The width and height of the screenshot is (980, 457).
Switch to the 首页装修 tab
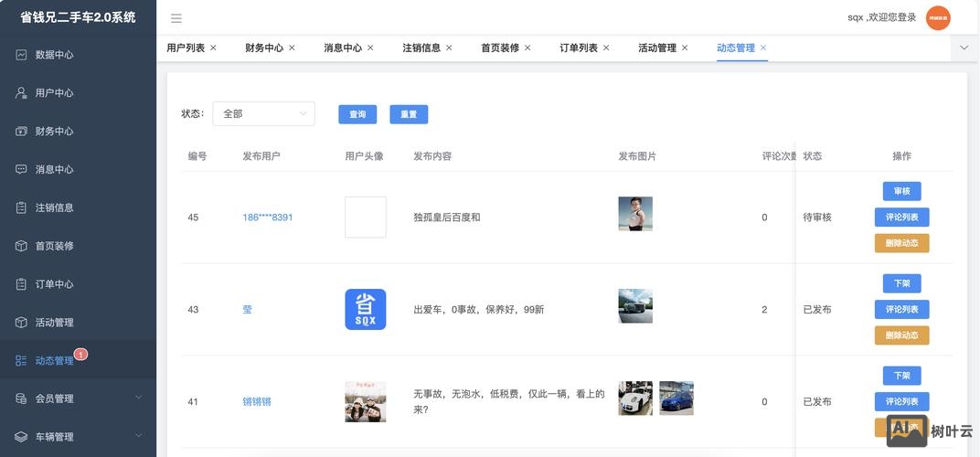[x=500, y=48]
